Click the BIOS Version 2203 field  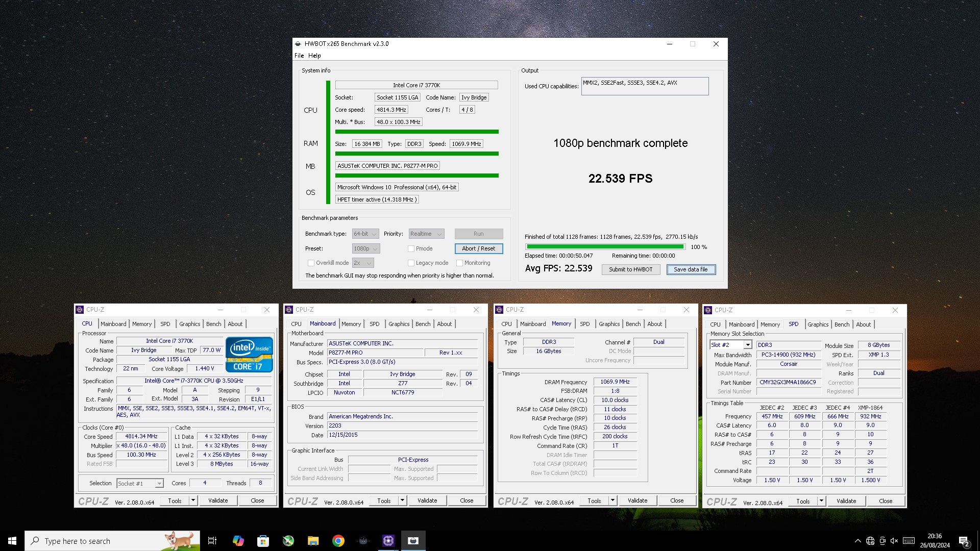coord(403,425)
